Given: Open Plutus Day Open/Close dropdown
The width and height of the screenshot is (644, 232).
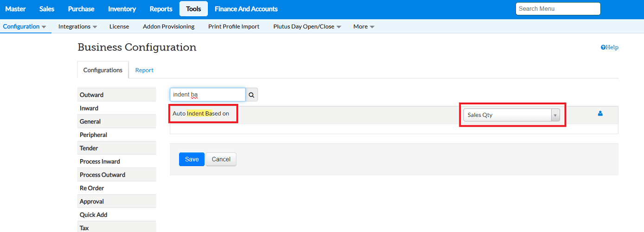Looking at the screenshot, I should tap(307, 26).
